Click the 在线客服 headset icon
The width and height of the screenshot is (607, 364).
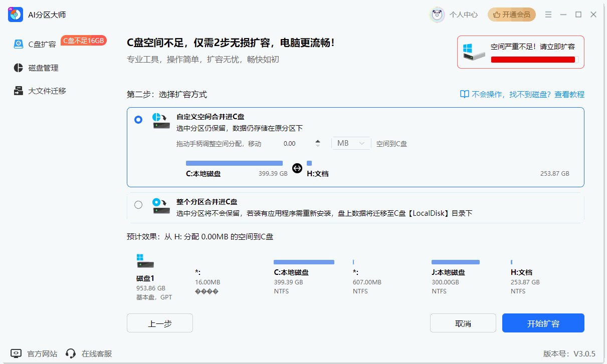point(71,353)
